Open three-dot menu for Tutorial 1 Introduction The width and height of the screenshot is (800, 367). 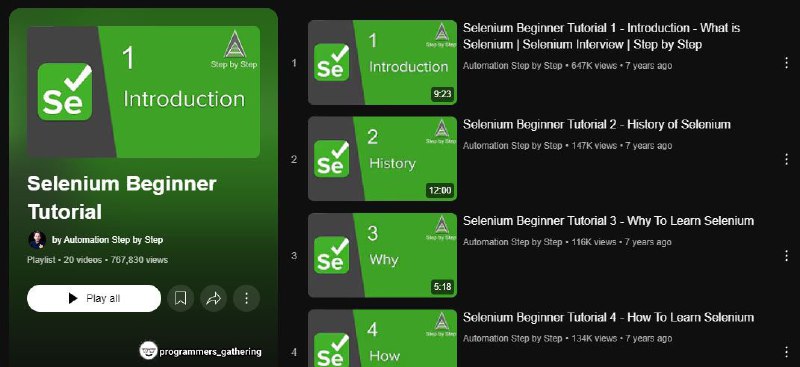[x=786, y=63]
